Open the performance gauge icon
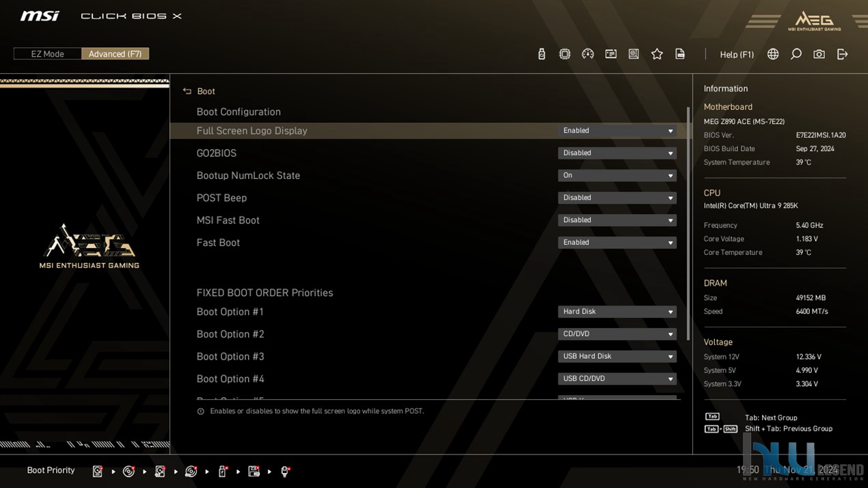 pyautogui.click(x=588, y=54)
